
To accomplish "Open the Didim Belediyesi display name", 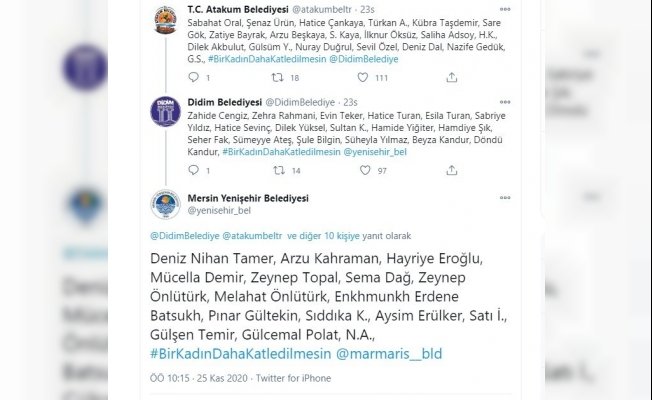I will coord(221,102).
